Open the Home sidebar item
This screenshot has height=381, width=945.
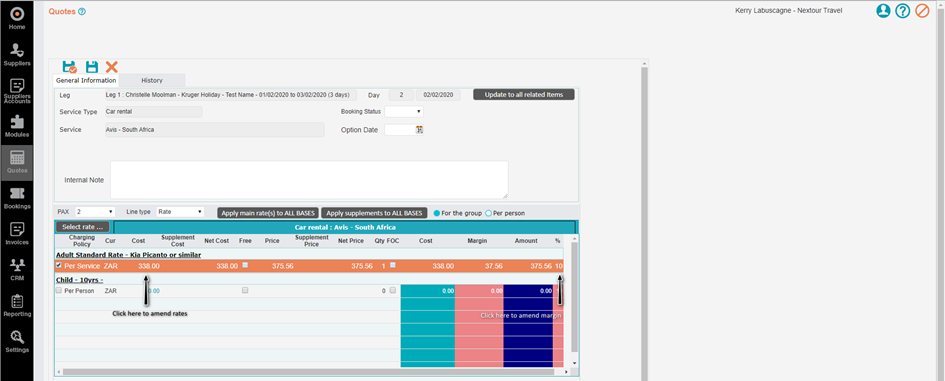pyautogui.click(x=17, y=18)
